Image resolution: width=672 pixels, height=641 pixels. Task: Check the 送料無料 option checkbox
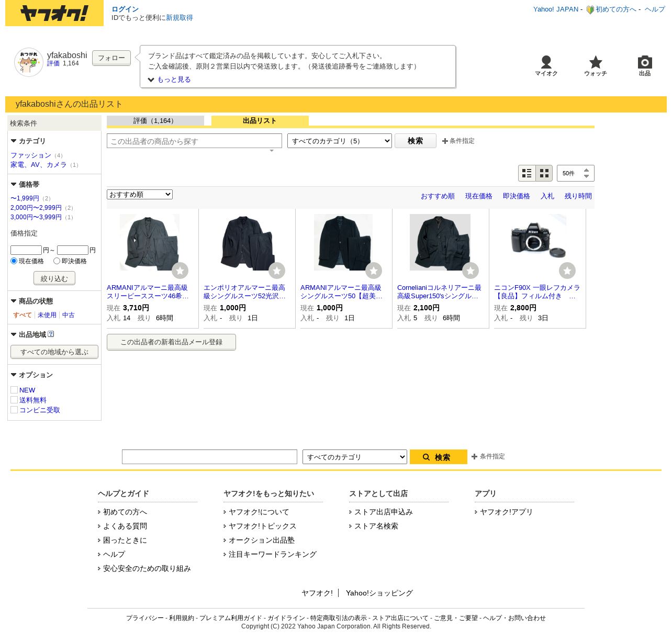pos(14,400)
